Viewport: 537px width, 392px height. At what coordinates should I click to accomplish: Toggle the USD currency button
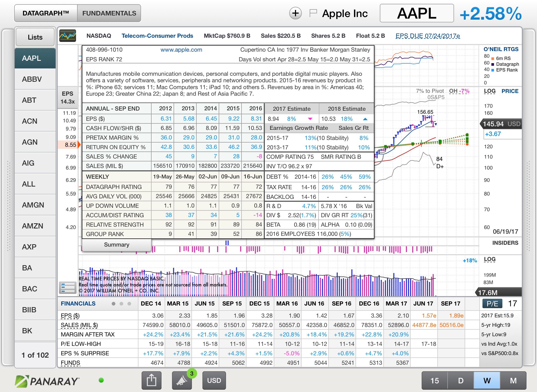coord(214,380)
